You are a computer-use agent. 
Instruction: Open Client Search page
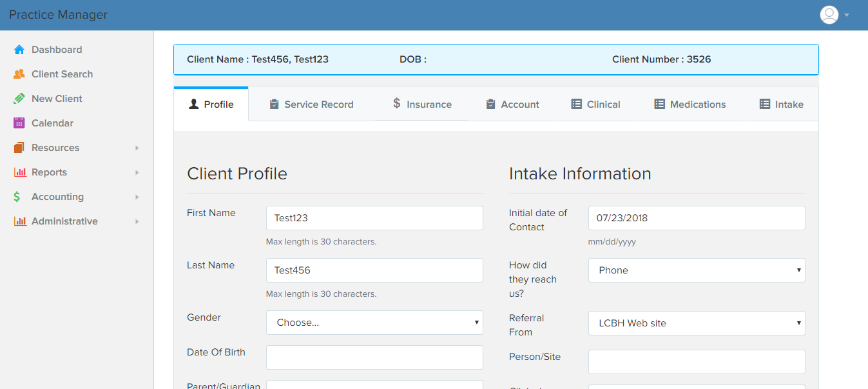pyautogui.click(x=62, y=74)
